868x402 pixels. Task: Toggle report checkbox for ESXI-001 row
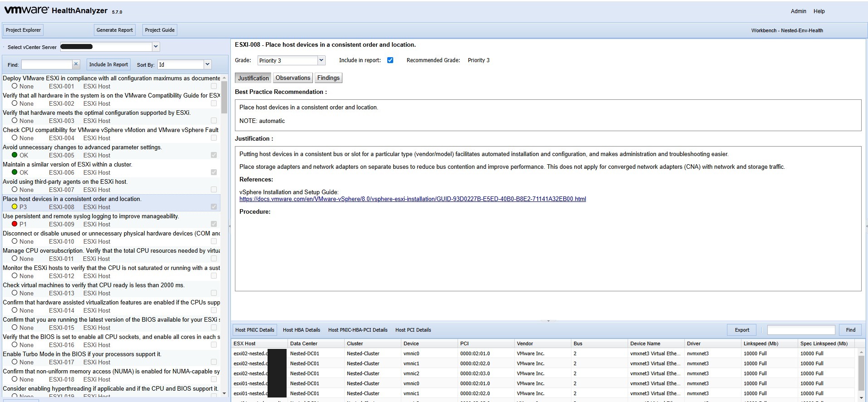click(214, 86)
